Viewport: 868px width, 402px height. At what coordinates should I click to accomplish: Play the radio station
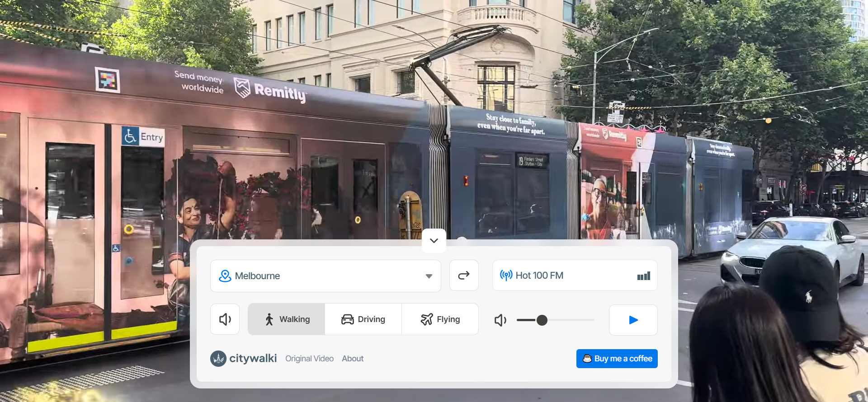(633, 320)
